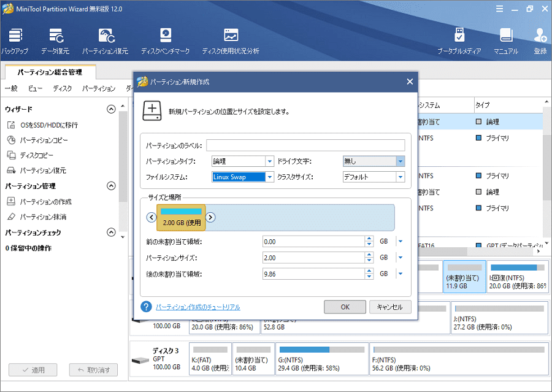Open ドライブ文字 dropdown

point(401,161)
